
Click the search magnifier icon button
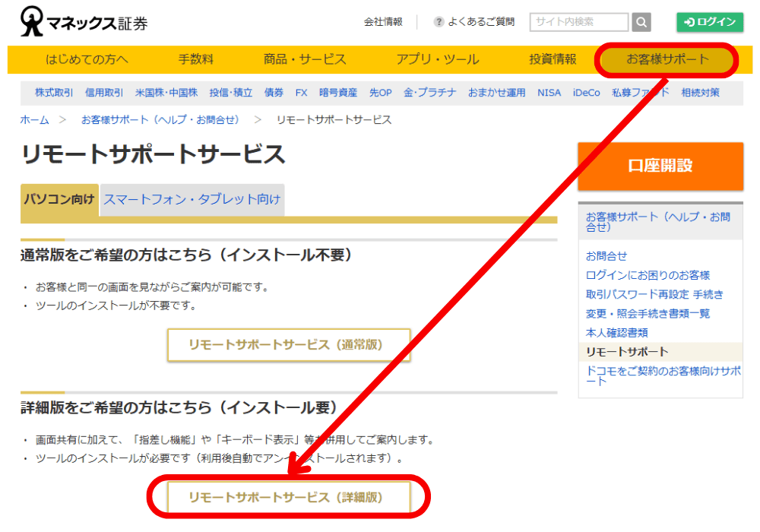[x=641, y=22]
